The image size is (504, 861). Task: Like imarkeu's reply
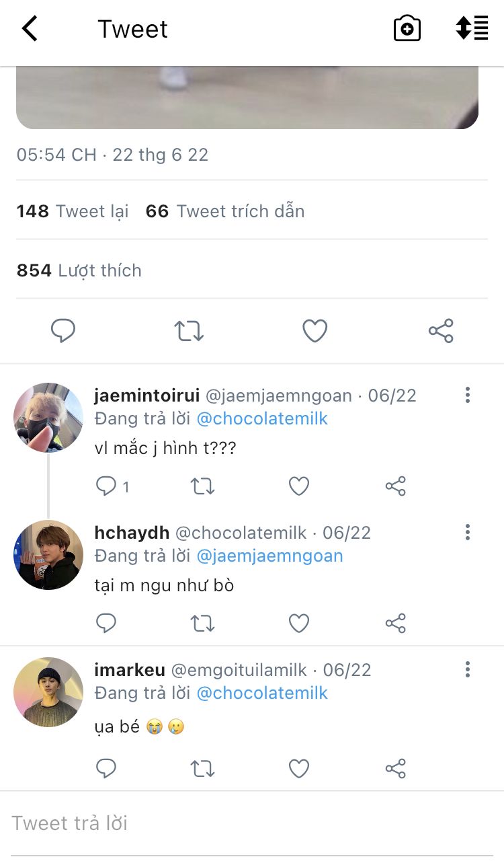299,768
